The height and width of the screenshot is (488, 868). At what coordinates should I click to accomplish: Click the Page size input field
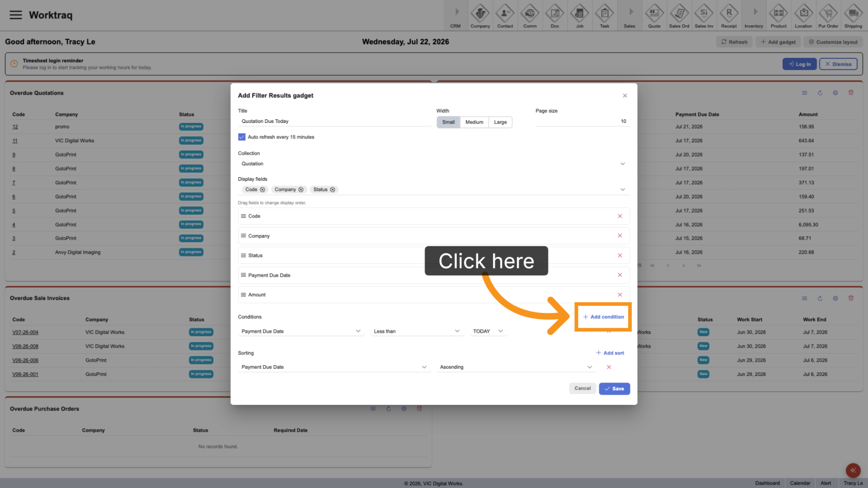(582, 121)
